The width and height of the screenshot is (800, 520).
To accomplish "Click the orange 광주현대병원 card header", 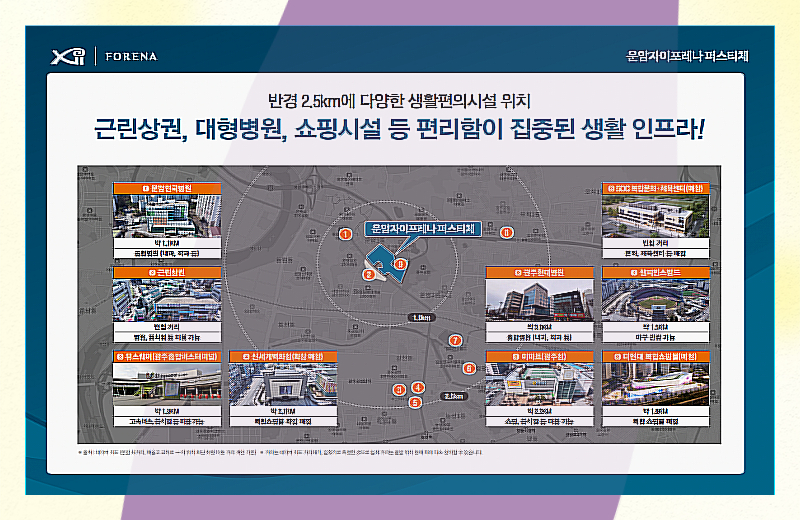I will [x=539, y=273].
